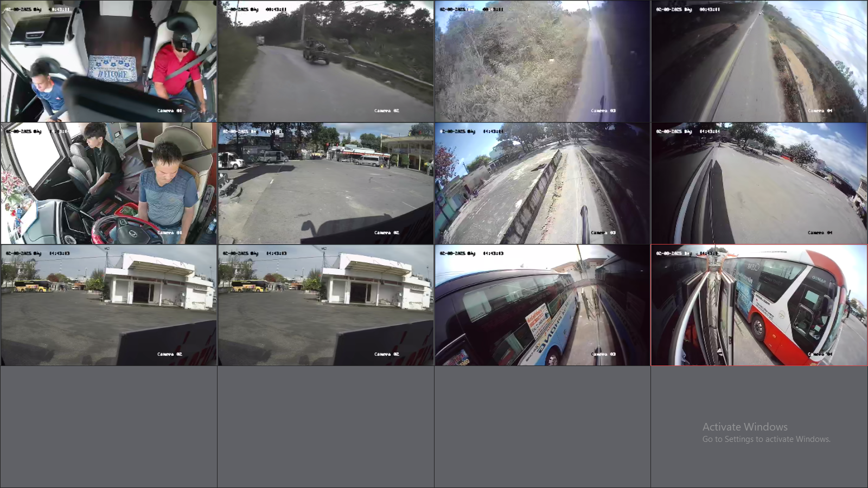This screenshot has width=868, height=488.
Task: Select the highlighted feed with red and white bus
Action: pyautogui.click(x=759, y=305)
